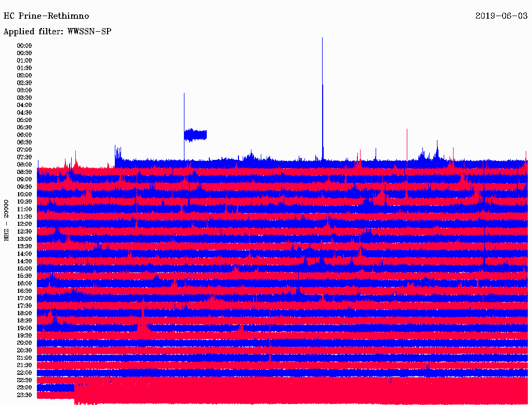Select the 15:00 time label
The image size is (532, 405).
point(24,268)
